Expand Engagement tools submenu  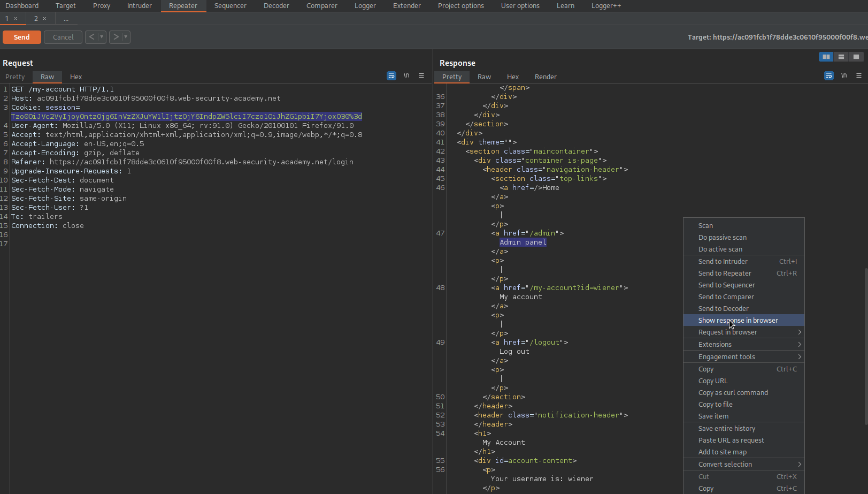[x=744, y=357]
